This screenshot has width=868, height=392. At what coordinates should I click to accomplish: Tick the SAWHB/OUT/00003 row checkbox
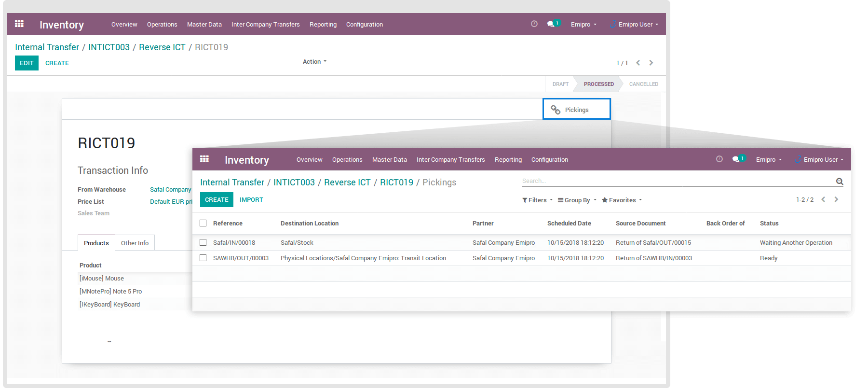tap(203, 258)
